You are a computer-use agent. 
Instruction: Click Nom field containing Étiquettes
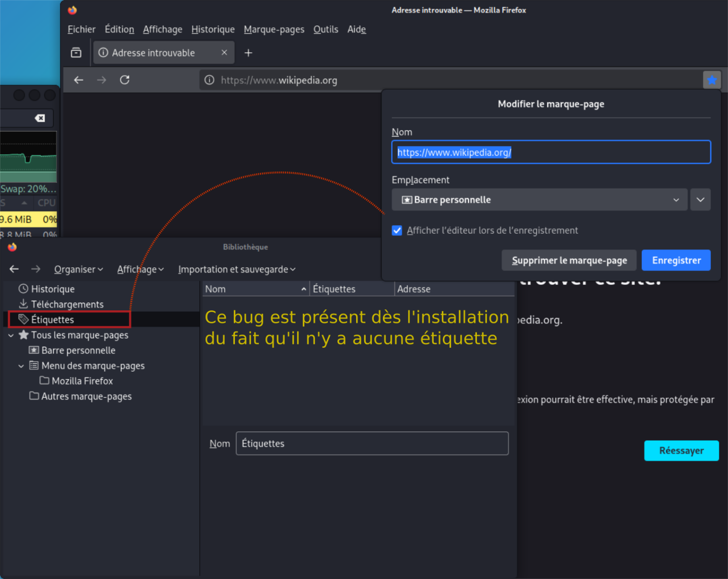(372, 444)
